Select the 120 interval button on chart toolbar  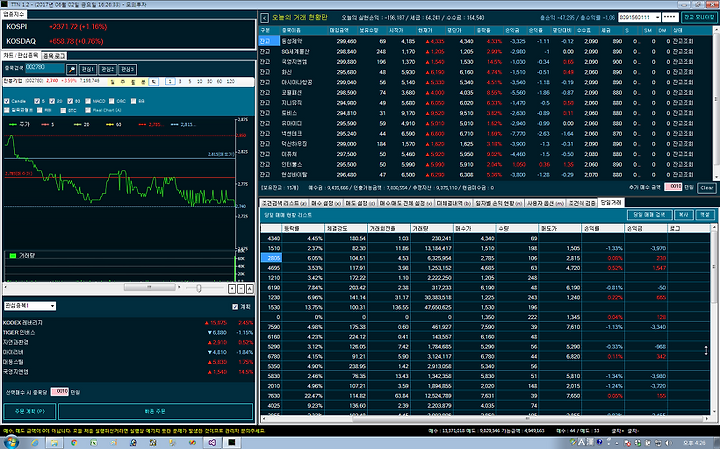[231, 81]
